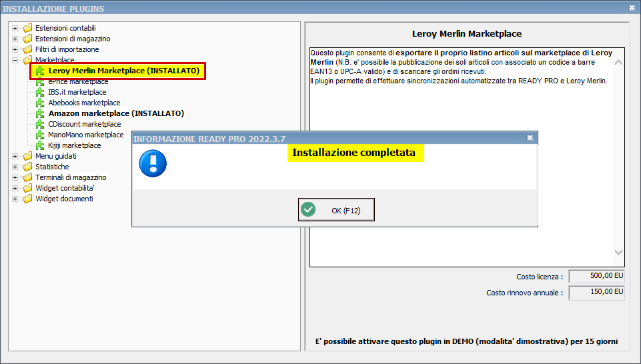Image resolution: width=641 pixels, height=364 pixels.
Task: Click the Kijiji marketplace plugin icon
Action: [40, 145]
